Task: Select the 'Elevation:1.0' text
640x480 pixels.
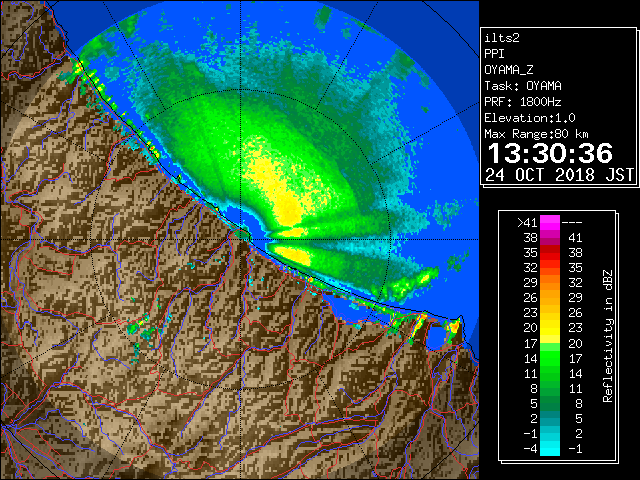Action: tap(530, 118)
